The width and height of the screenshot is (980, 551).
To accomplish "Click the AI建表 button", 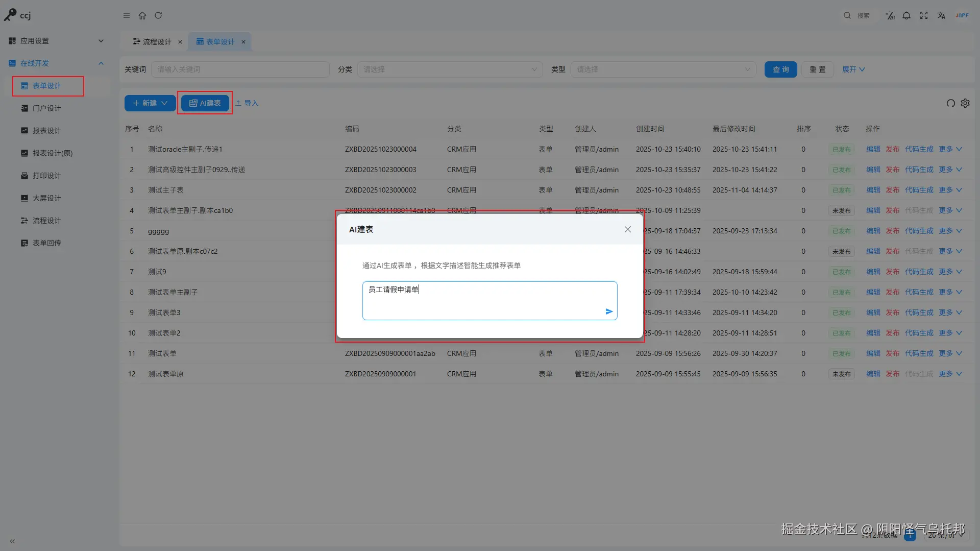I will (x=205, y=103).
